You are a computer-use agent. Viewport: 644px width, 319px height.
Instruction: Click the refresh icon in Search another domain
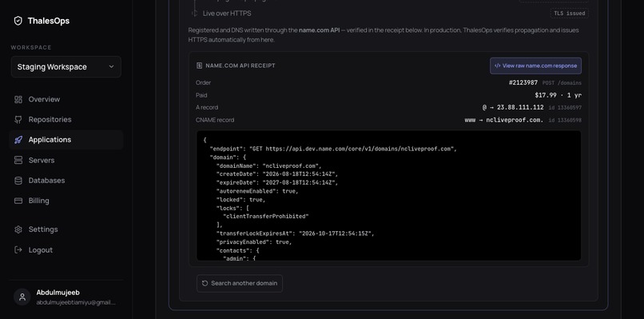click(x=205, y=283)
